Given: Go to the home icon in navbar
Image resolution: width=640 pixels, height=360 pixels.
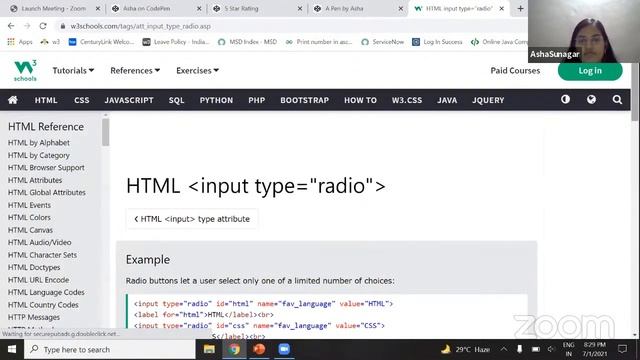Looking at the screenshot, I should (x=13, y=100).
